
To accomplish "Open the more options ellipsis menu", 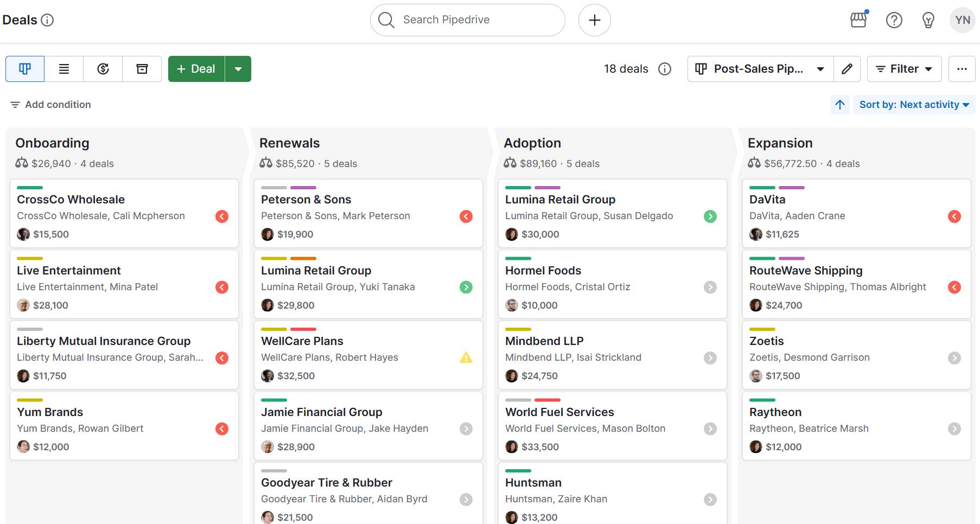I will [962, 69].
